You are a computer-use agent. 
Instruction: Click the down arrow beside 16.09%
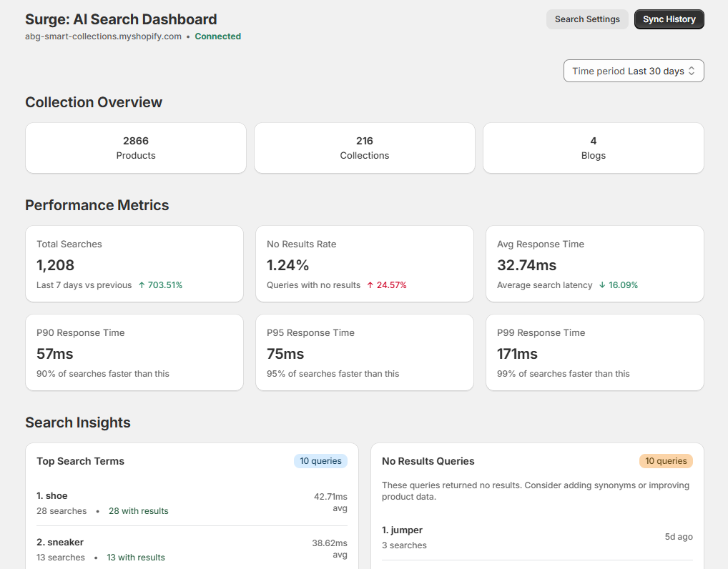click(602, 285)
